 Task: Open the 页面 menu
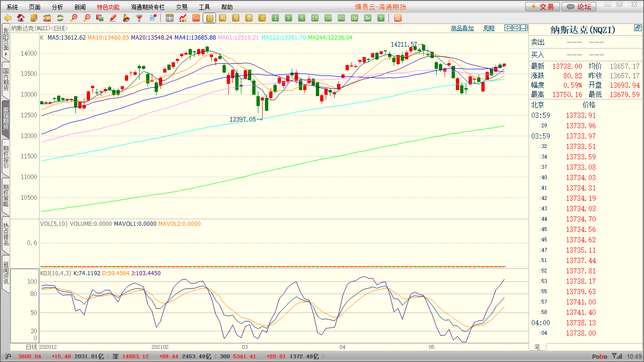tap(35, 7)
